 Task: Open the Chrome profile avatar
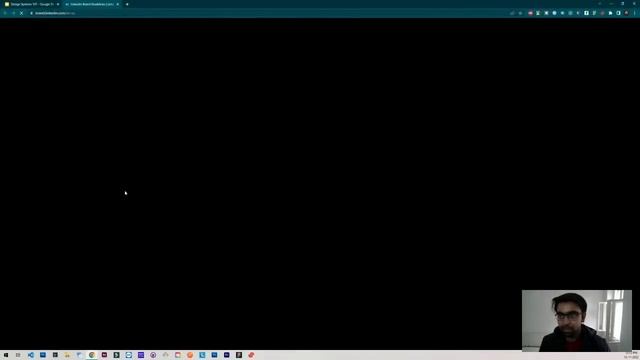[627, 13]
